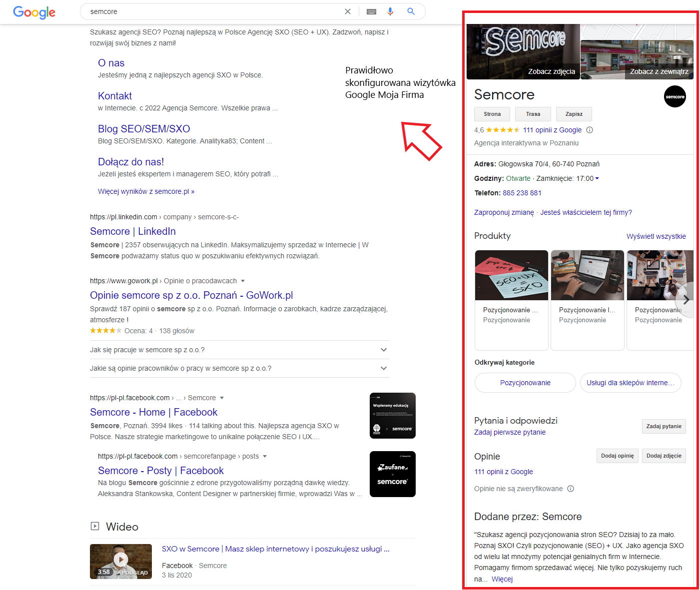Screen dimensions: 700x590
Task: Clear the search box with X icon
Action: click(x=348, y=11)
